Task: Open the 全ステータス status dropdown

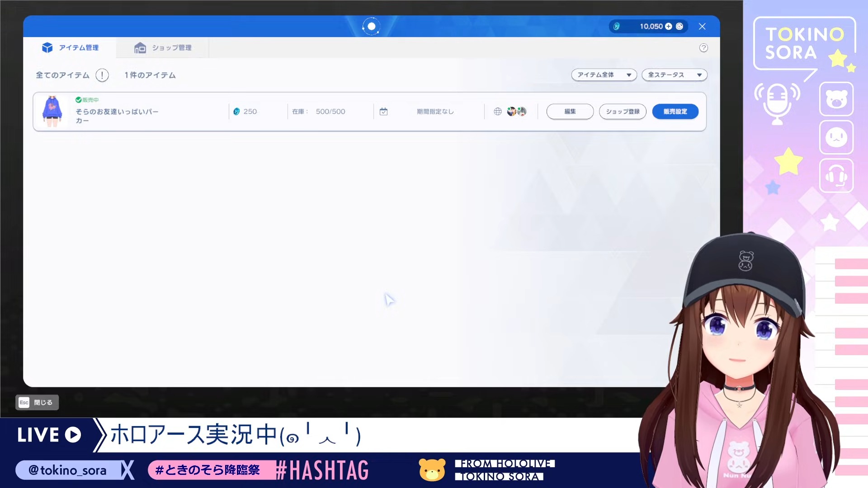Action: coord(675,75)
